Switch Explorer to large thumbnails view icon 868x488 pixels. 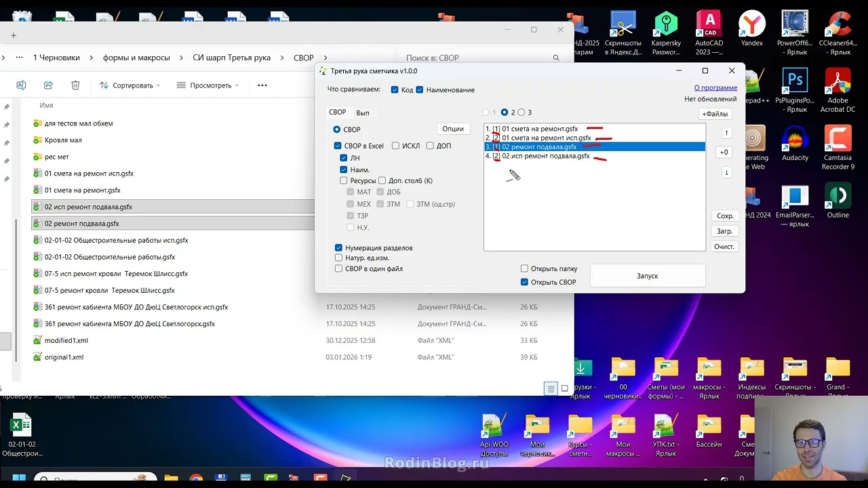point(565,388)
